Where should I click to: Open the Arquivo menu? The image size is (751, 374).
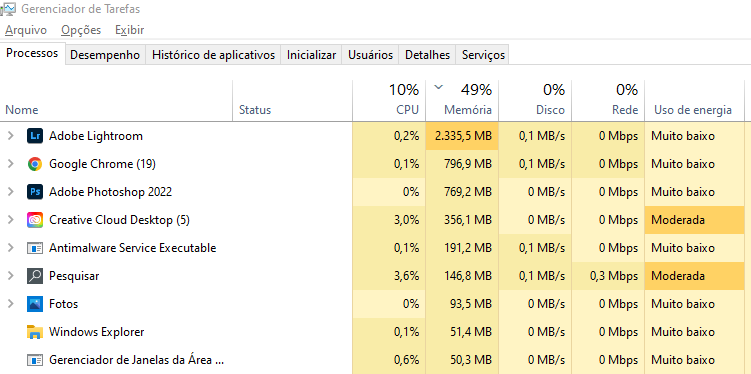click(x=26, y=30)
